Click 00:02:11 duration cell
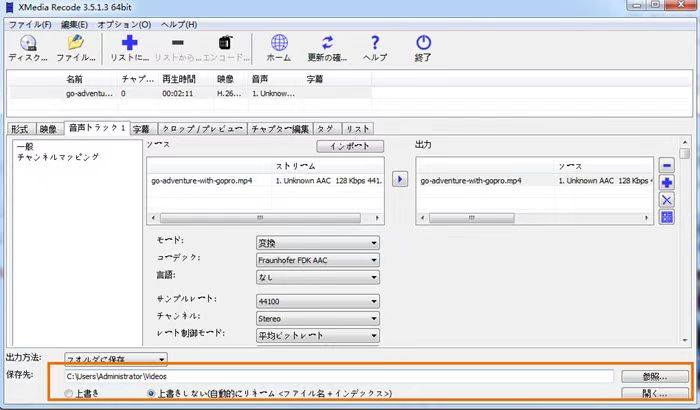This screenshot has width=700, height=410. click(x=178, y=94)
